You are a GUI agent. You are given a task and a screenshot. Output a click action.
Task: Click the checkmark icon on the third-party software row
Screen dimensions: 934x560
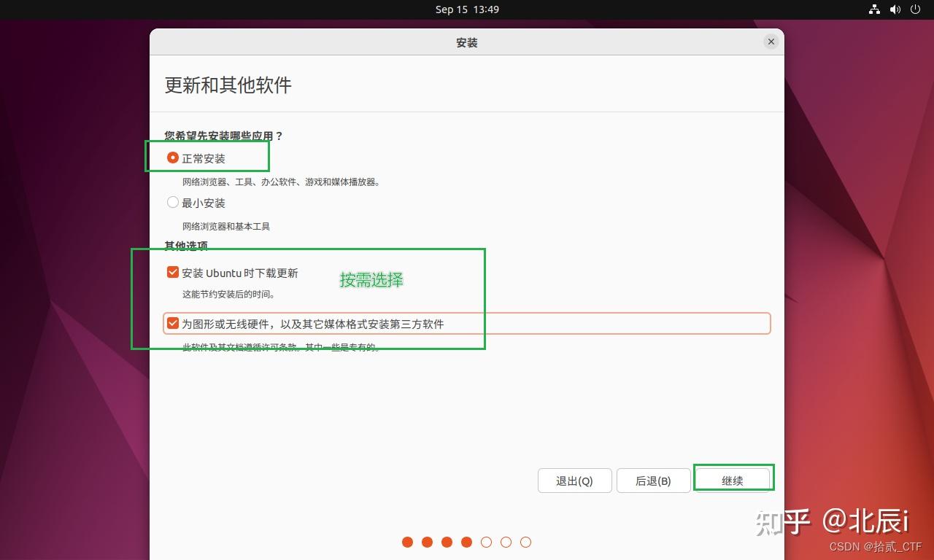pos(172,323)
